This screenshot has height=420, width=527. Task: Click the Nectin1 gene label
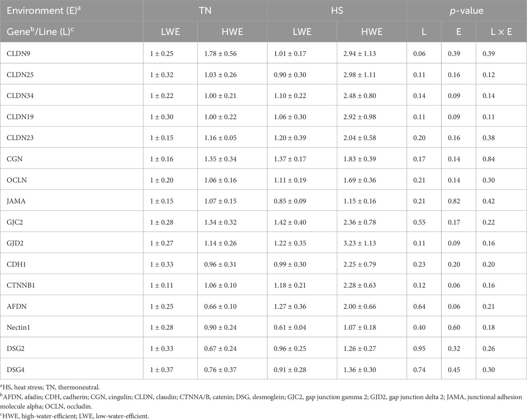(x=18, y=327)
